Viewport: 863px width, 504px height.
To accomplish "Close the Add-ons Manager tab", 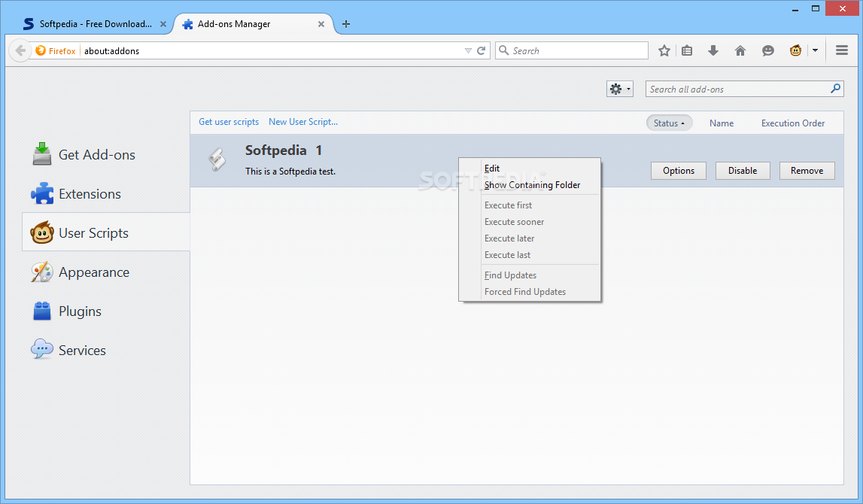I will 321,23.
